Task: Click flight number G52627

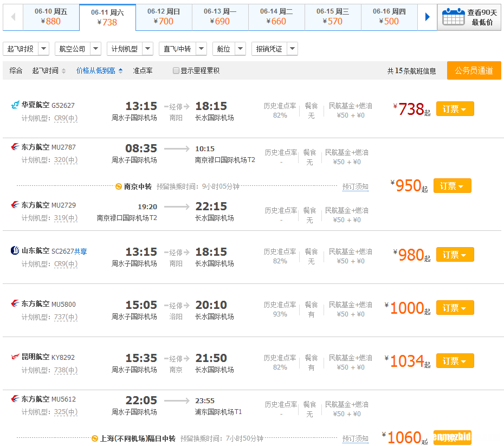Action: 63,105
